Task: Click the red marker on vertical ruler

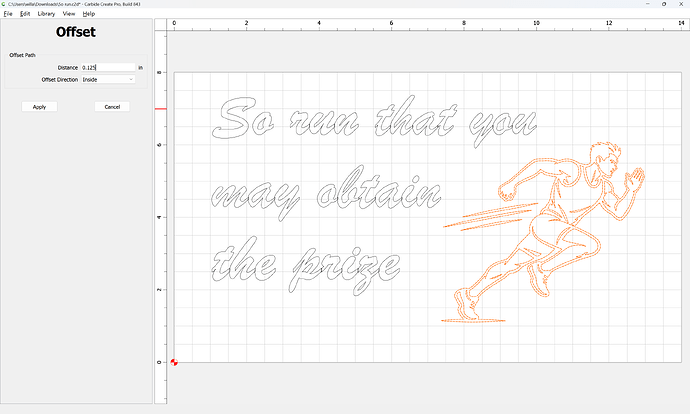Action: point(160,108)
